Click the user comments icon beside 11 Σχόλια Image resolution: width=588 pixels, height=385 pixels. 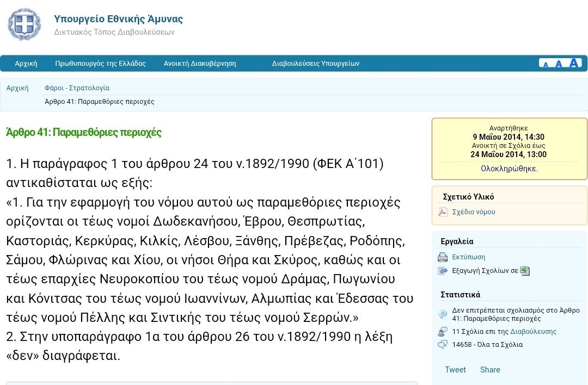click(x=443, y=332)
